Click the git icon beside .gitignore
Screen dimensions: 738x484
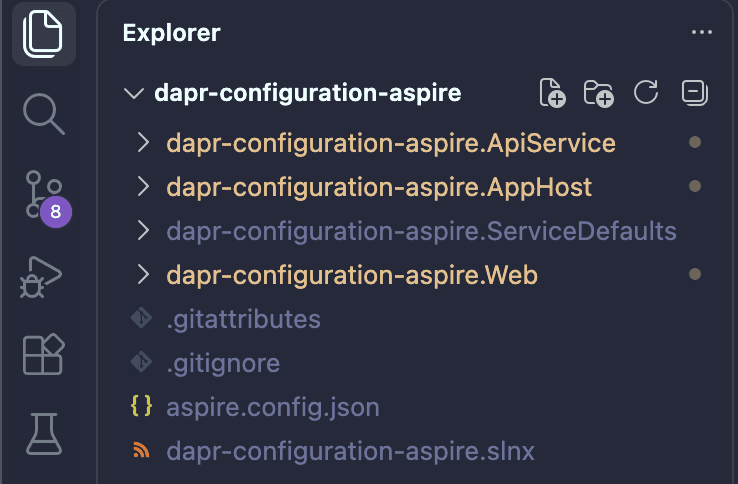(141, 362)
